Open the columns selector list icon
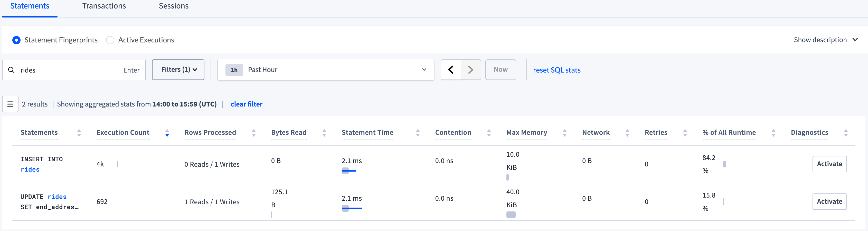The image size is (868, 231). pos(11,104)
